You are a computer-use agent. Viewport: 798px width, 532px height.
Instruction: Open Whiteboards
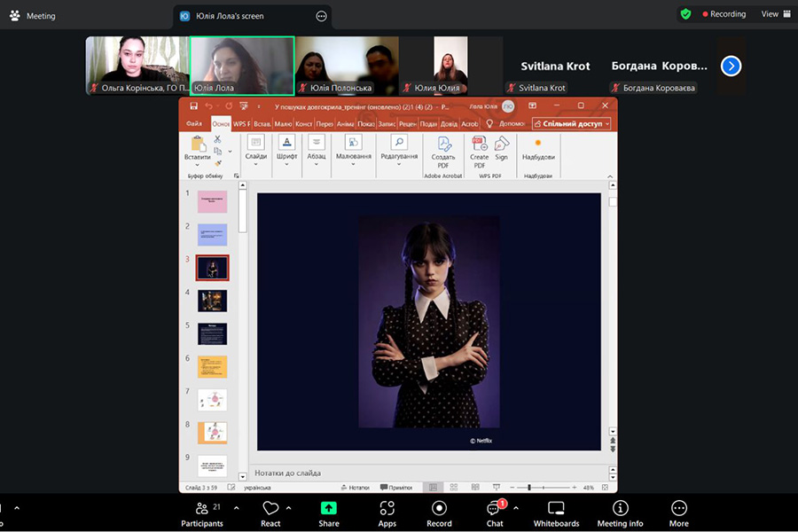tap(556, 512)
